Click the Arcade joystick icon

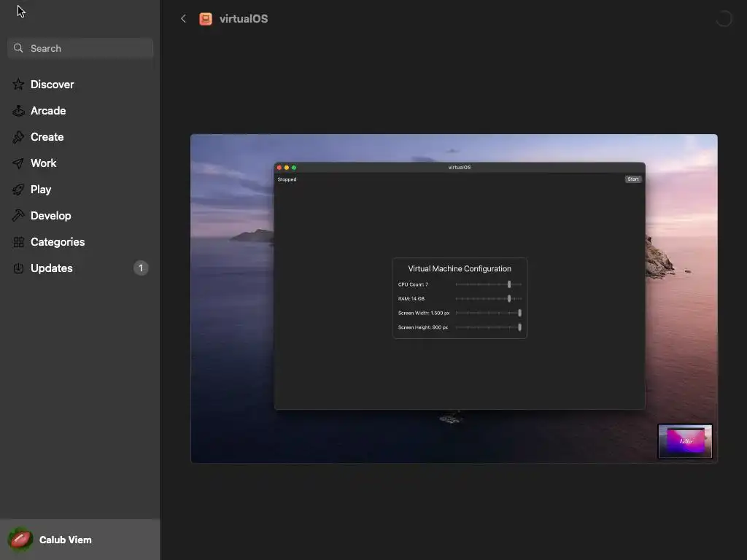point(18,111)
